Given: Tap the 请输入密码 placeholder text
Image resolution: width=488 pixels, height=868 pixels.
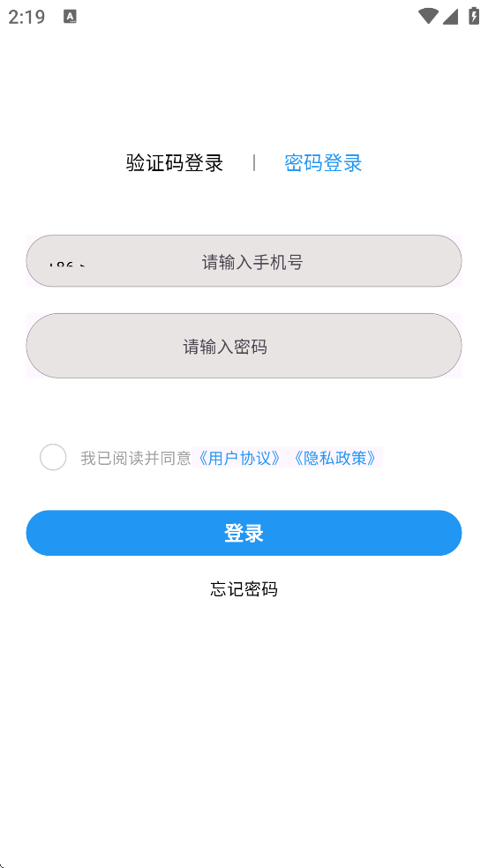Looking at the screenshot, I should tap(225, 347).
